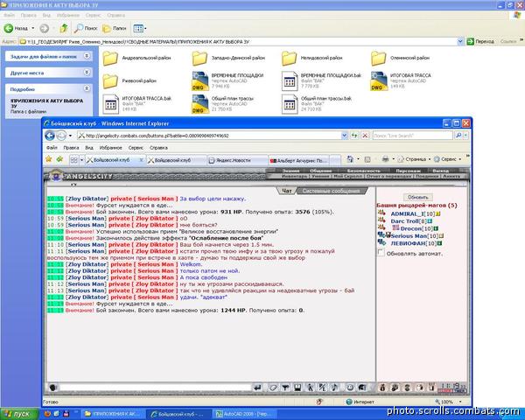Click the music note sound icon in chat bar

[x=334, y=388]
